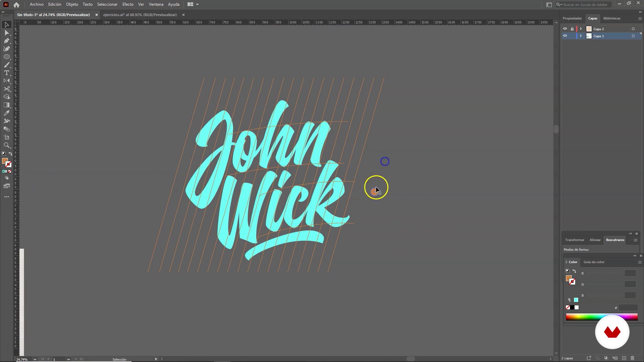Select the Selection tool (black arrow)
644x362 pixels.
[7, 25]
